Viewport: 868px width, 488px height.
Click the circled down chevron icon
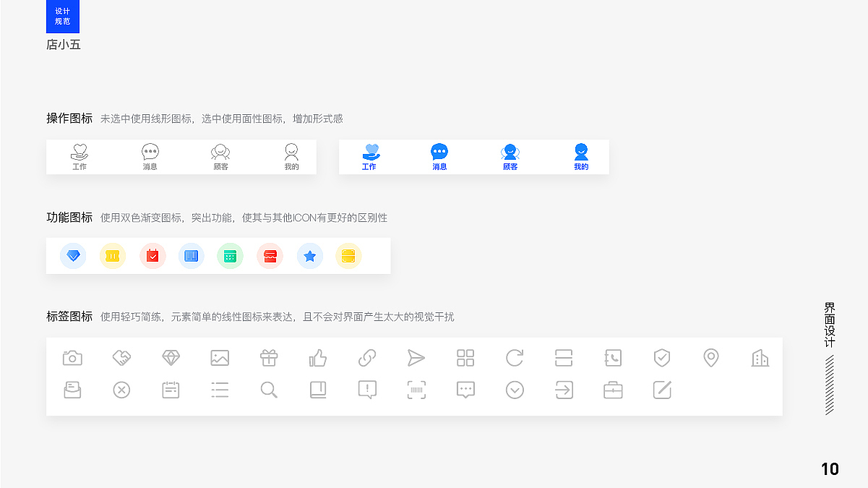[515, 390]
